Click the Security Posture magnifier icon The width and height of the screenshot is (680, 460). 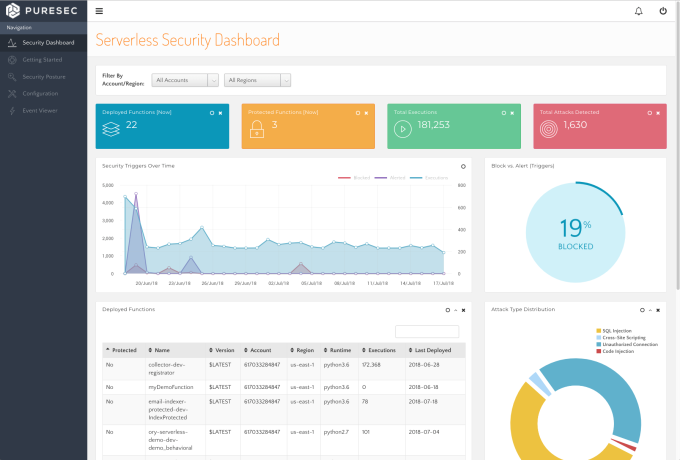[12, 77]
